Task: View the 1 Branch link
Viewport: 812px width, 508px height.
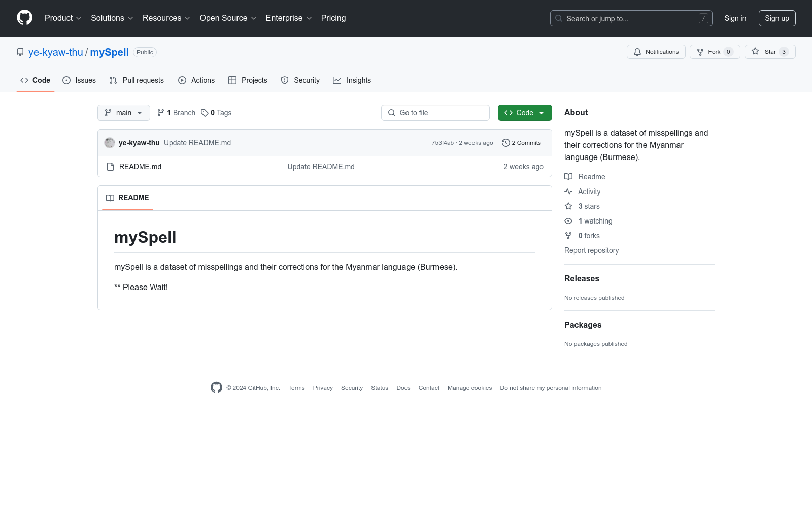Action: coord(176,113)
